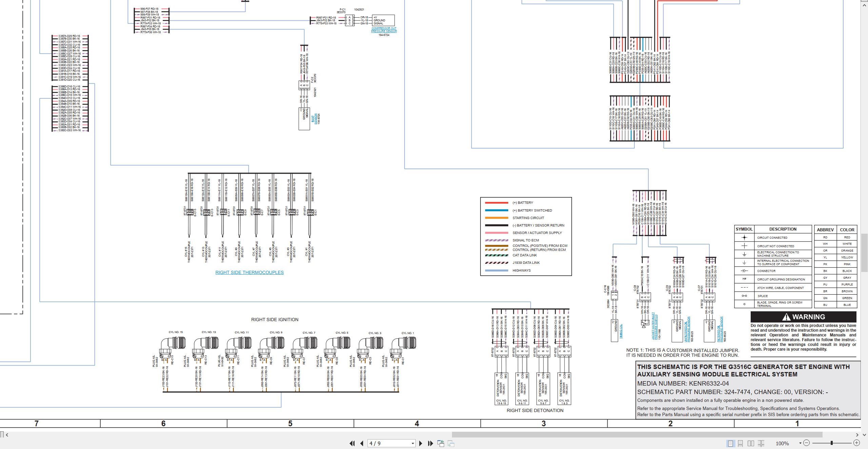Click the ORANGE color cell in the abbreviation table
Image resolution: width=868 pixels, height=449 pixels.
847,251
